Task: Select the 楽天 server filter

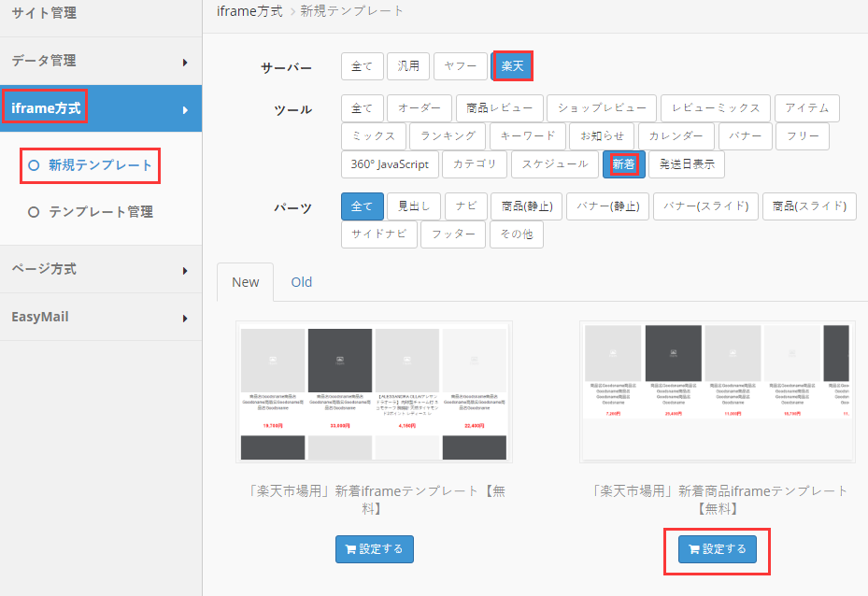Action: [512, 66]
